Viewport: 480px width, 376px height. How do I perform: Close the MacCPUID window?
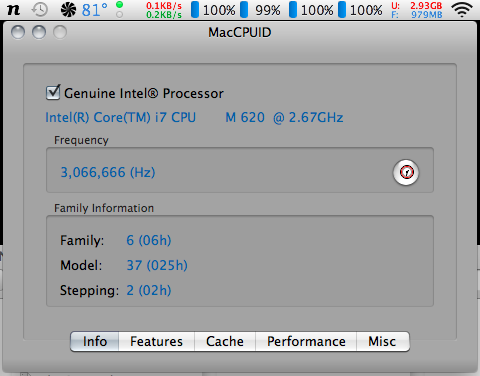18,32
